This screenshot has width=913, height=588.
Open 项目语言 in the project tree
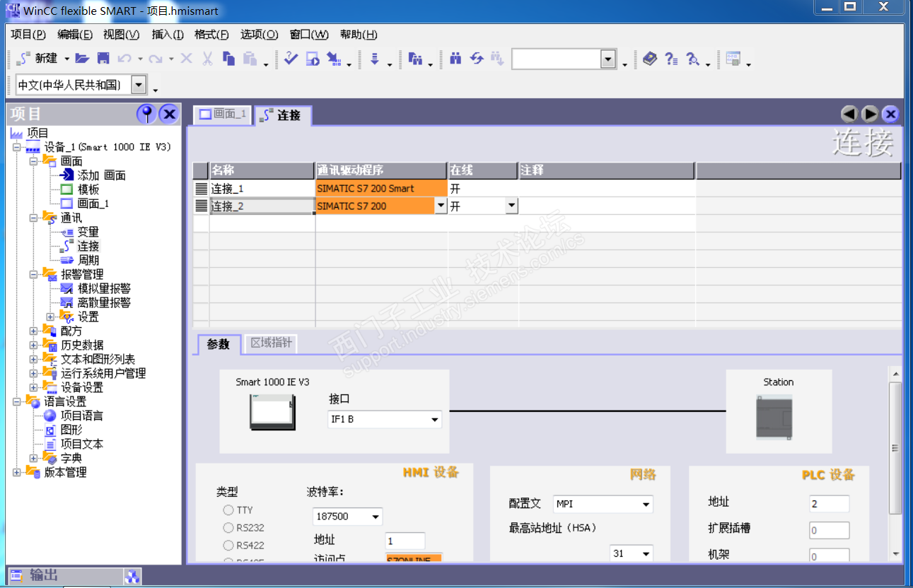[81, 416]
